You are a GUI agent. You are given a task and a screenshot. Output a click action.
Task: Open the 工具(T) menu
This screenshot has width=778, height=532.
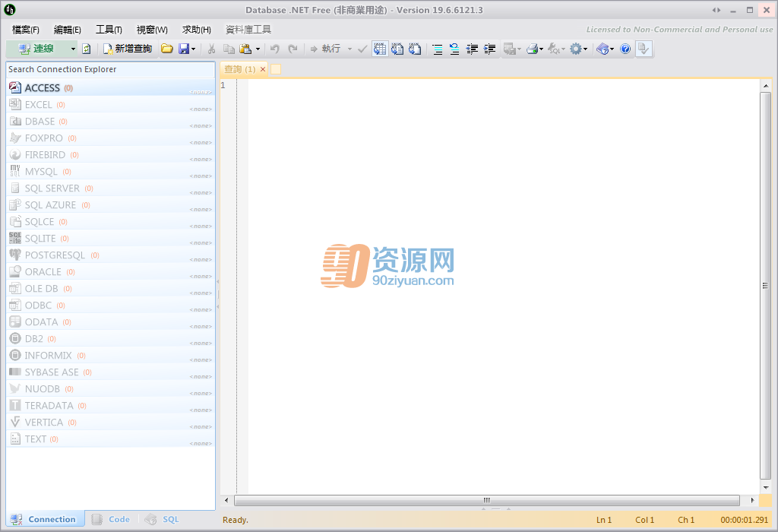click(109, 30)
